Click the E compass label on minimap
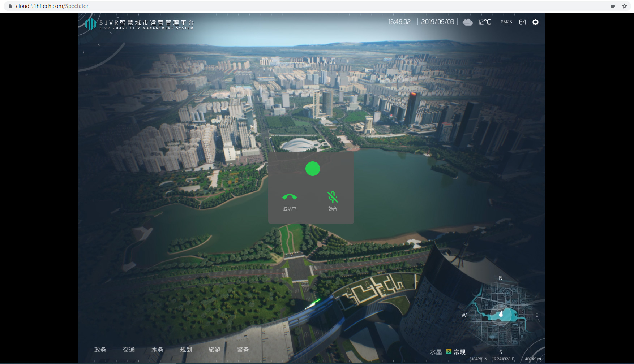 537,315
